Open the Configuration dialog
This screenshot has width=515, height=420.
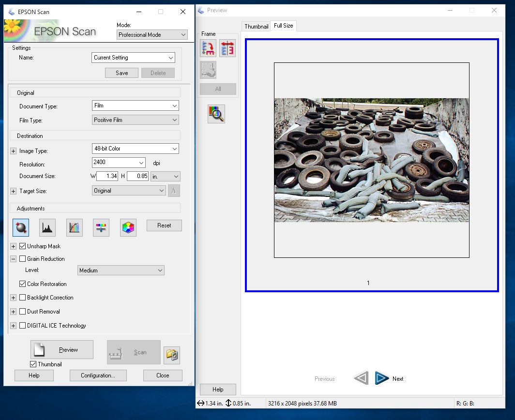pyautogui.click(x=98, y=375)
